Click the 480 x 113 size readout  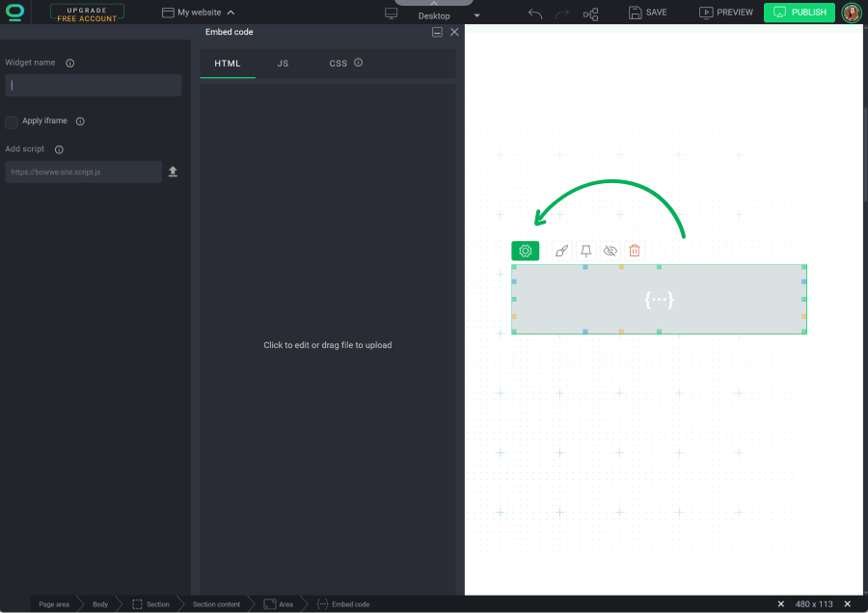(814, 604)
